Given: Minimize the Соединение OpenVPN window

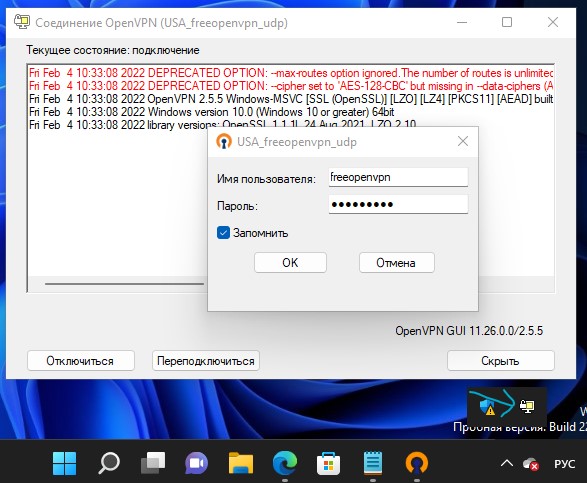Looking at the screenshot, I should pos(462,22).
